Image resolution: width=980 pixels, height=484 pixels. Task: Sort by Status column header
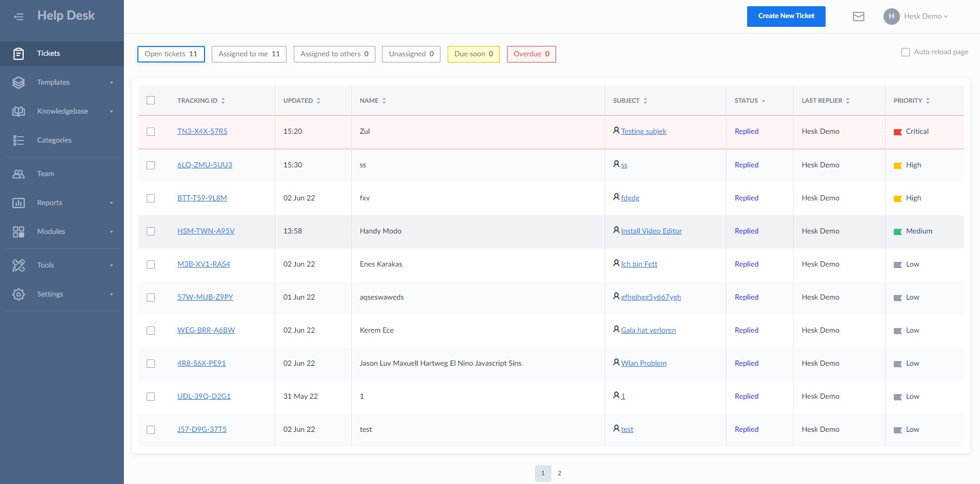[x=750, y=101]
